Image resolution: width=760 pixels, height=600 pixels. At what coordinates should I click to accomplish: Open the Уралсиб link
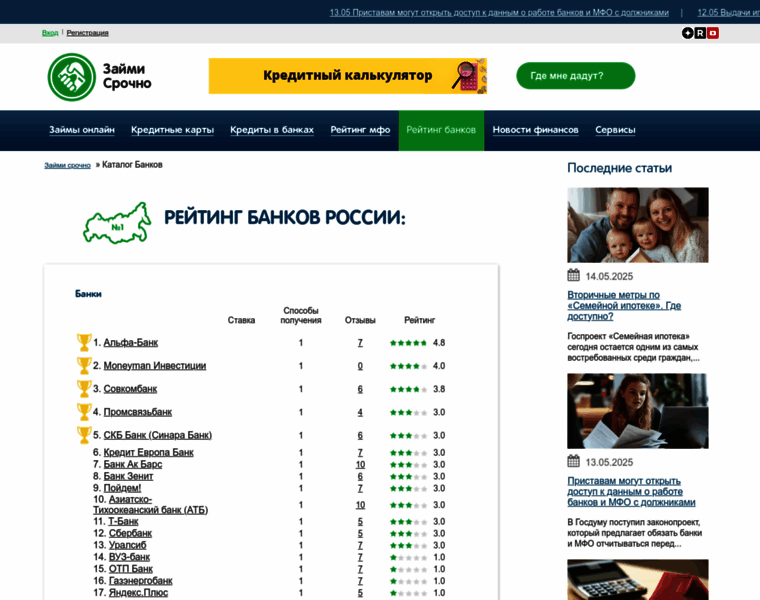tap(127, 545)
